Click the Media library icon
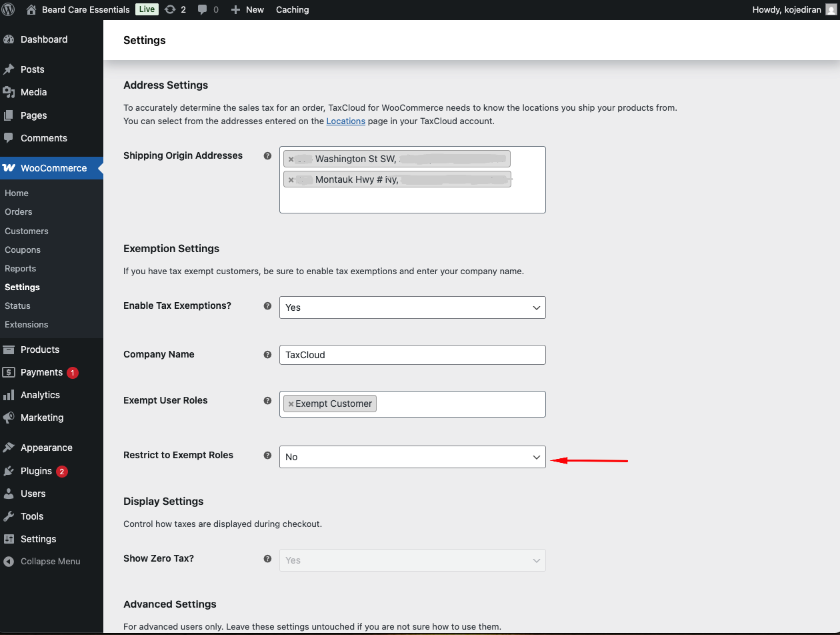 [9, 92]
